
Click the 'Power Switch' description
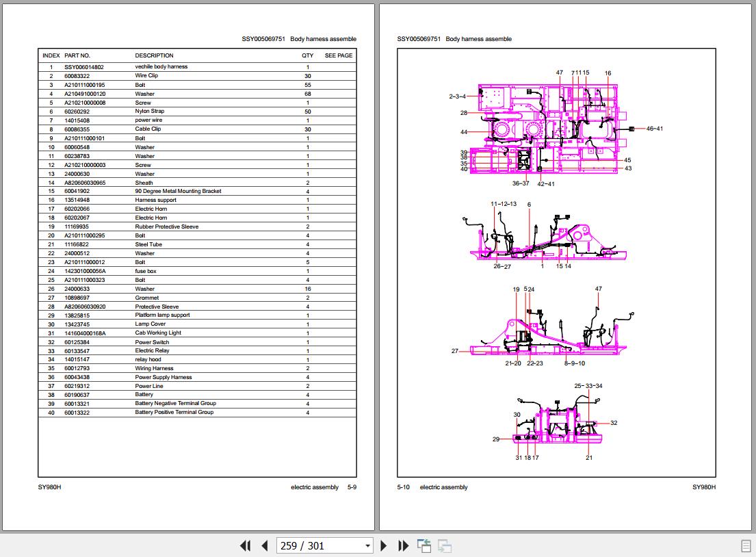tap(153, 342)
